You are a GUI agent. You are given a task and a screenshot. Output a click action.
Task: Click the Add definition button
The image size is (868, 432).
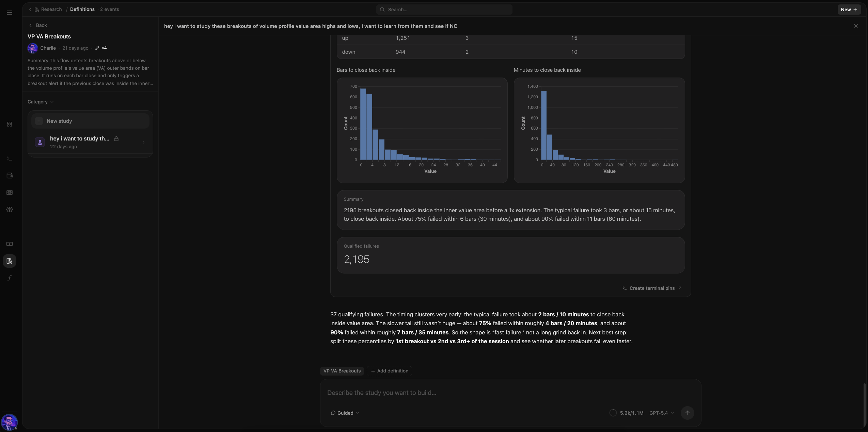(389, 371)
